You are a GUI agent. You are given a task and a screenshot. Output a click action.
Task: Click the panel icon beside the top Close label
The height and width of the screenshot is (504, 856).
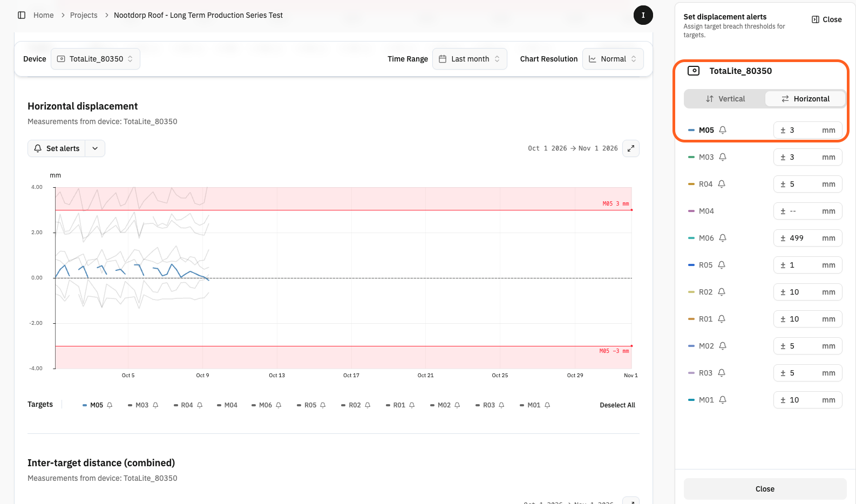click(815, 19)
